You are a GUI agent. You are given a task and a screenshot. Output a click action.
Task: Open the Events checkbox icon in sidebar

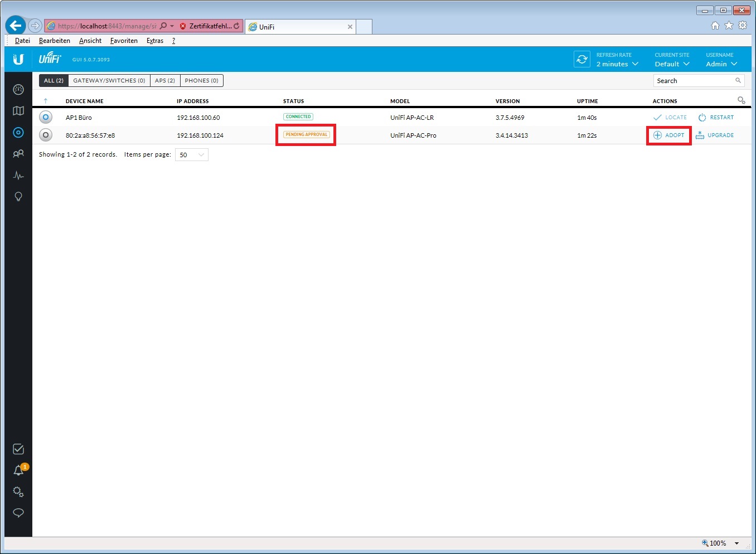point(18,449)
